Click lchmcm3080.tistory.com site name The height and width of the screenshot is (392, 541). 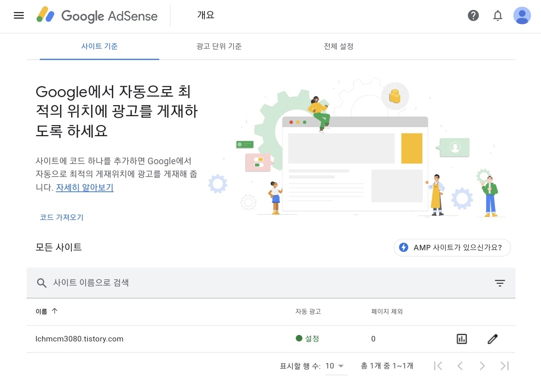[79, 339]
